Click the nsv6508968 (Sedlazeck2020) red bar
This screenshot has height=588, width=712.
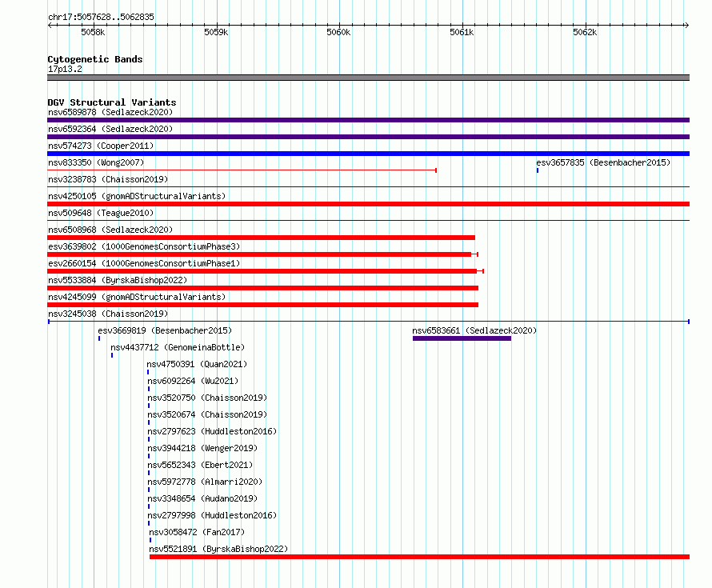coord(261,238)
